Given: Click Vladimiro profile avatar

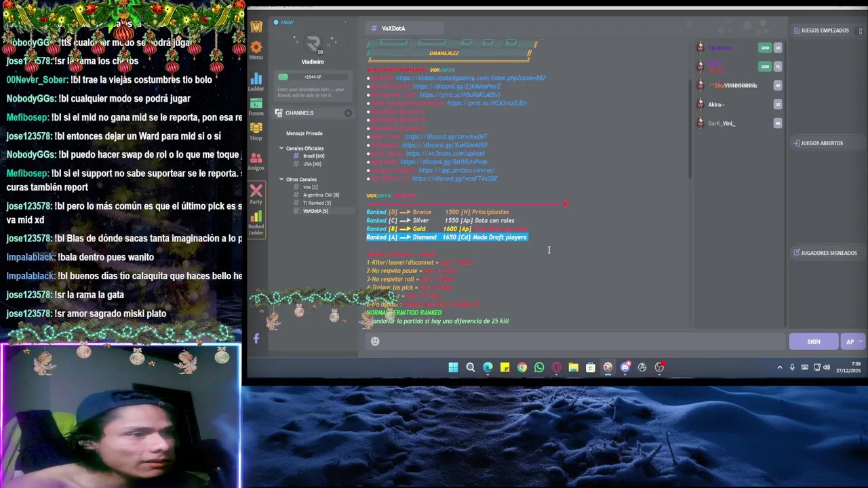Looking at the screenshot, I should coord(313,45).
